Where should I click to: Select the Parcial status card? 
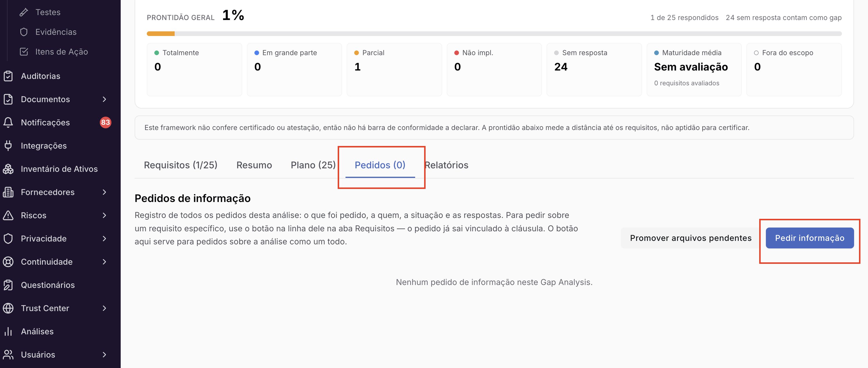click(x=394, y=69)
